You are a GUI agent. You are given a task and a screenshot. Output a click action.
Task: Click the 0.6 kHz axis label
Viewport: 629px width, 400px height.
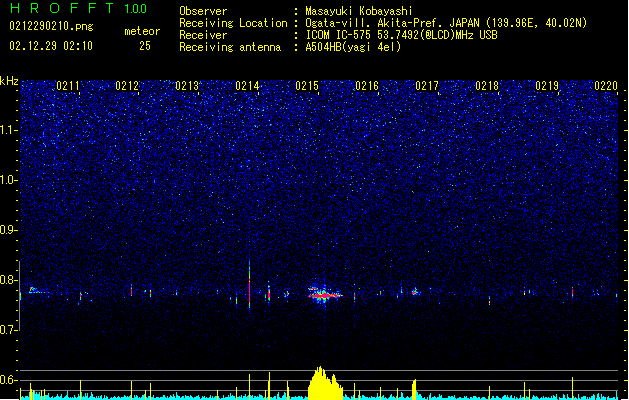pyautogui.click(x=9, y=380)
